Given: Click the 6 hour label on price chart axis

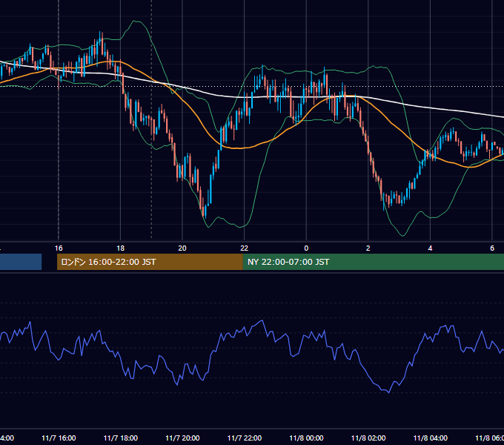Looking at the screenshot, I should pos(492,248).
